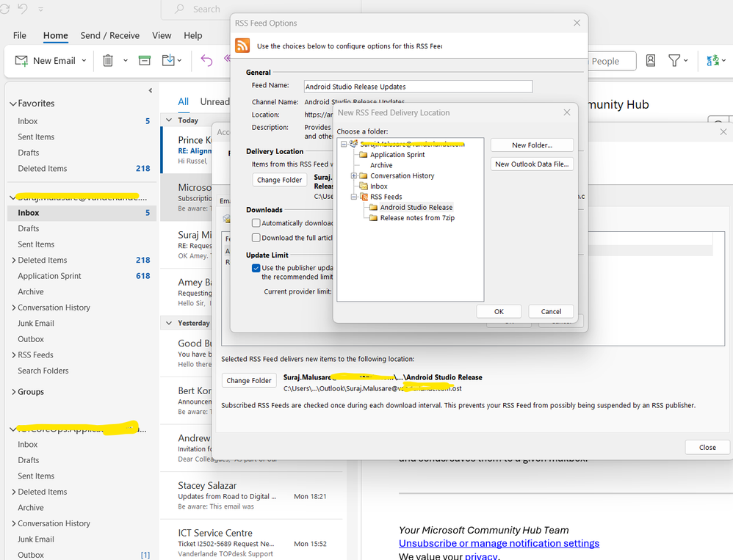Click the Undo arrow in title bar
733x560 pixels.
click(22, 8)
